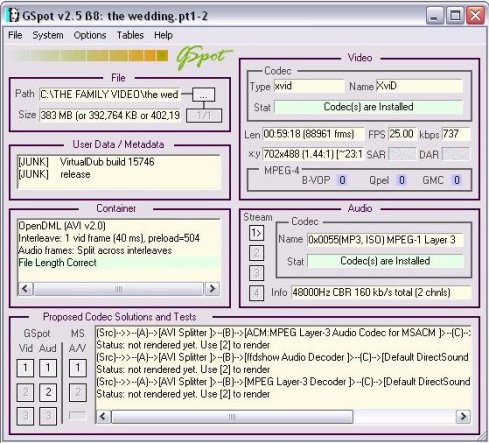
Task: Open the System menu
Action: (x=48, y=35)
